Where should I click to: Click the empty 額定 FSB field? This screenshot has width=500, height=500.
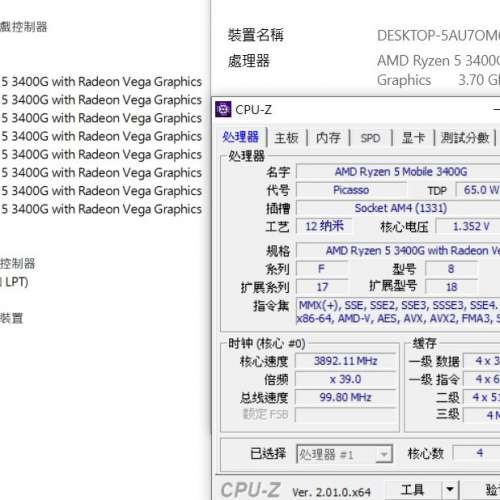pos(345,415)
